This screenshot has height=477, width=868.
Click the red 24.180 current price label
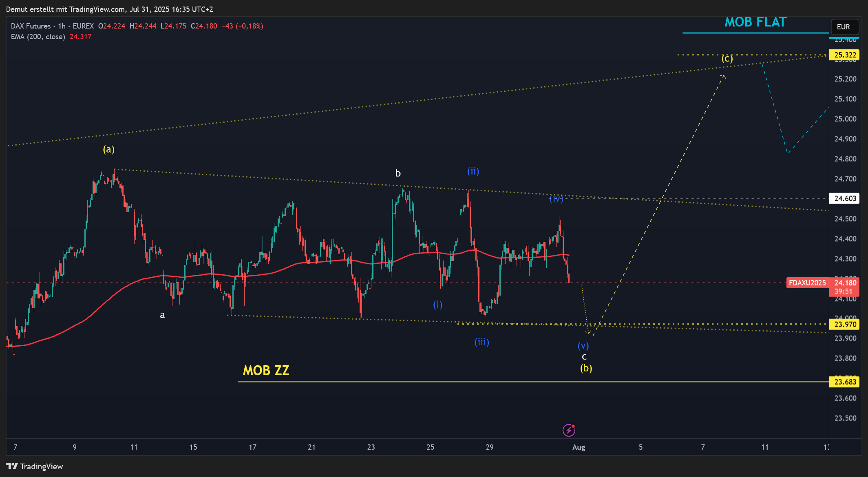(x=845, y=283)
